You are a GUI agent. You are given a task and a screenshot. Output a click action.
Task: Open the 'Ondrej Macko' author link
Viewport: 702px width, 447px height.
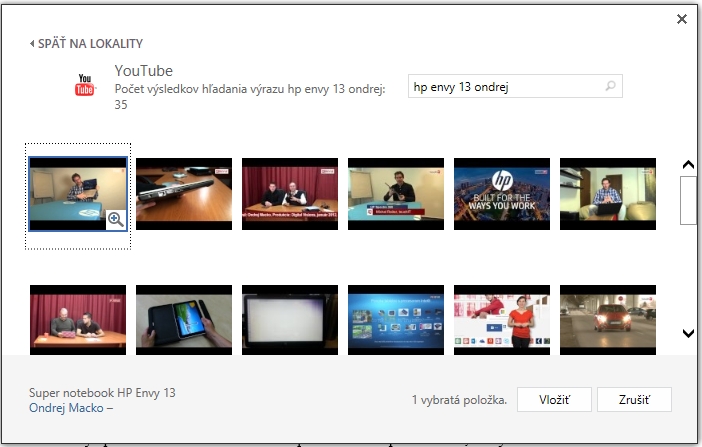coord(66,408)
